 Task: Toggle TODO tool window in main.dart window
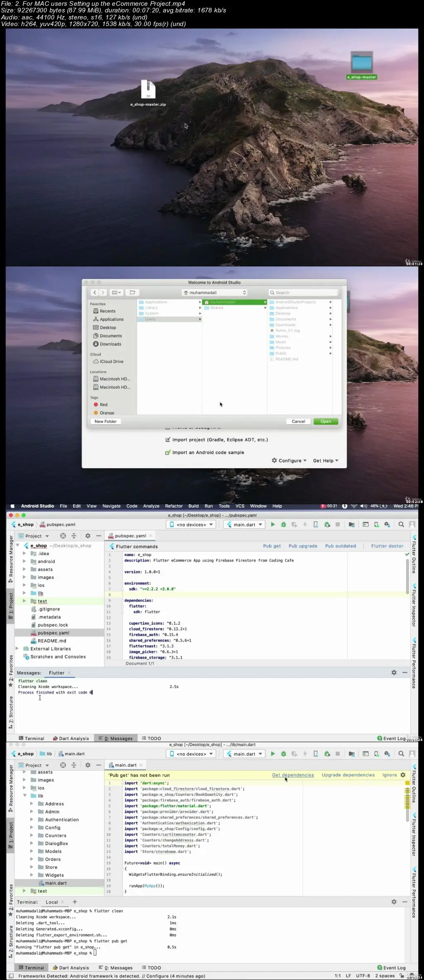point(151,968)
